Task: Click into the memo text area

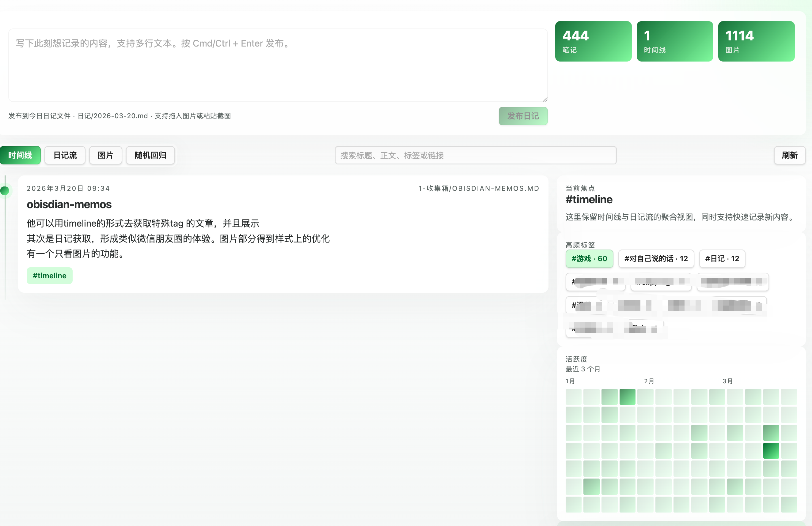Action: [x=277, y=65]
